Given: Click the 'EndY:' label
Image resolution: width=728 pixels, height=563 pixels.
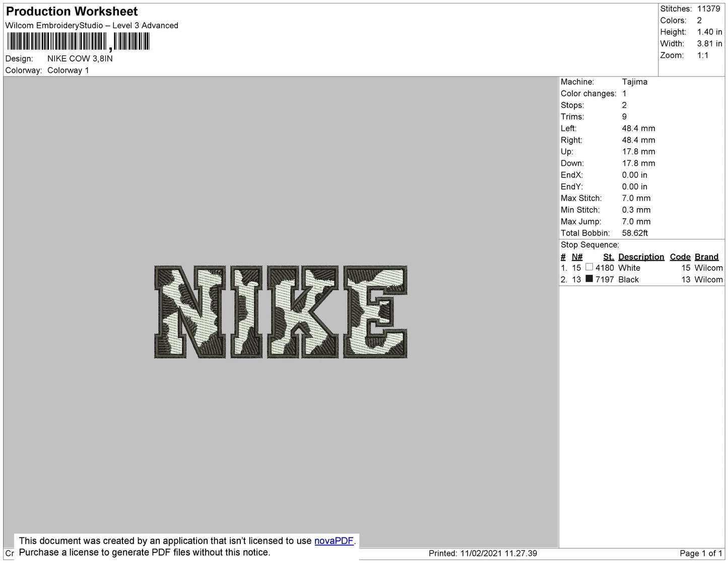Looking at the screenshot, I should click(572, 186).
